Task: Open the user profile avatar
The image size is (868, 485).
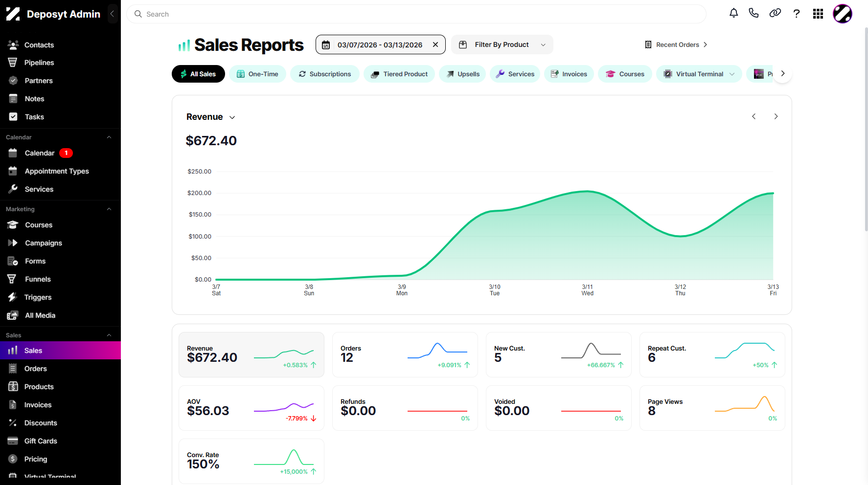Action: pyautogui.click(x=843, y=14)
